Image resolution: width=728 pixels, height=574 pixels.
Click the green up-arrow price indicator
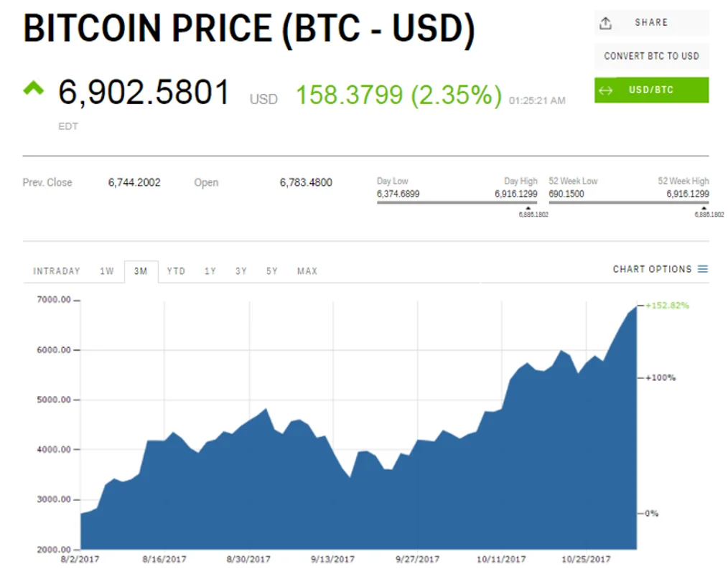coord(33,88)
